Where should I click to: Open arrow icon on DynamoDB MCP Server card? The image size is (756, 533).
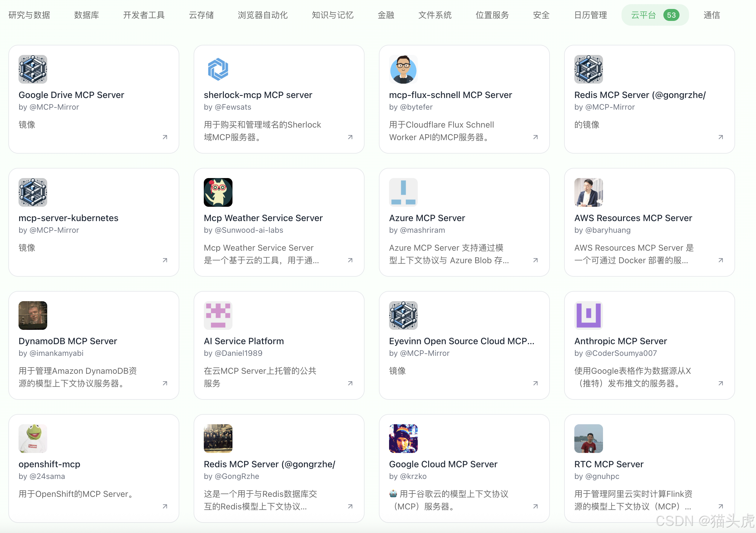point(165,383)
